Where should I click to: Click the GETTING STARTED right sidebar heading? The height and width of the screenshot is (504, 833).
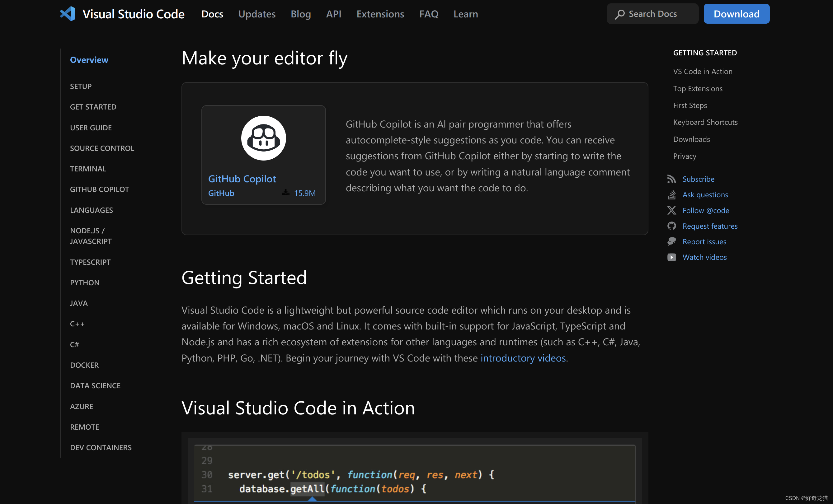point(705,53)
